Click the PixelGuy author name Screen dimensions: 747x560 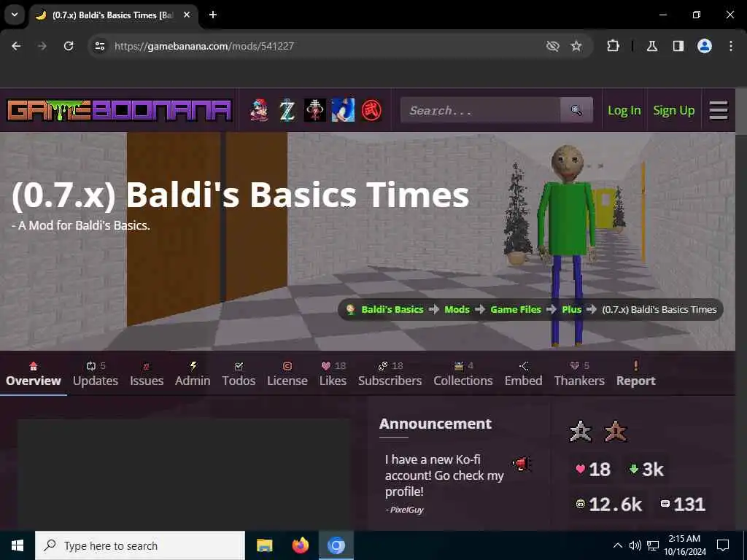point(407,510)
